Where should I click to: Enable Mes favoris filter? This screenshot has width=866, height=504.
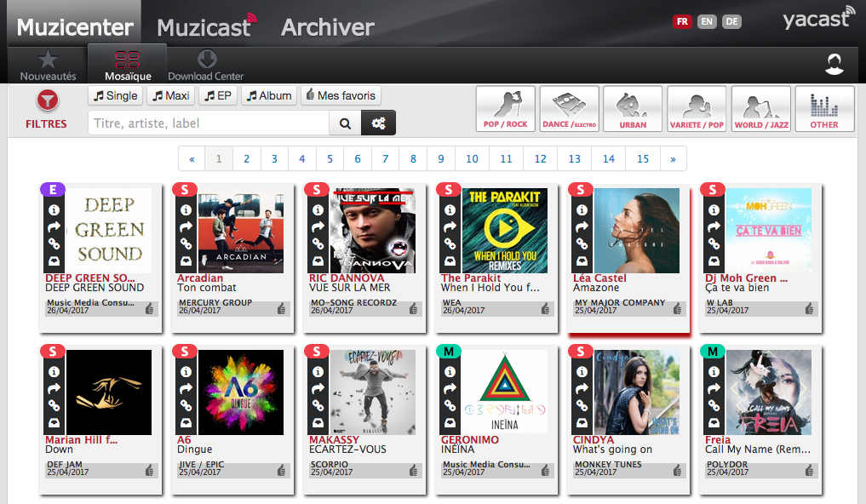pyautogui.click(x=341, y=96)
